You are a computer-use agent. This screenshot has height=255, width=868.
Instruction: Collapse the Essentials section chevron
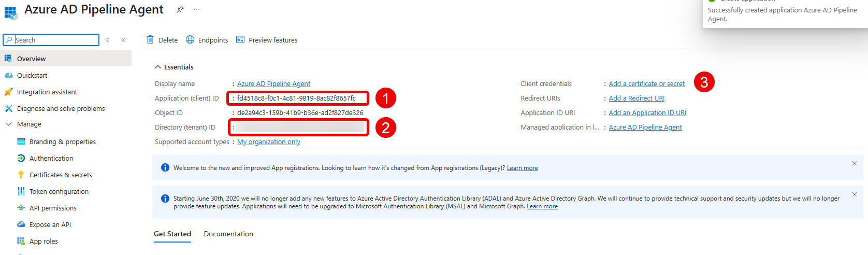157,67
